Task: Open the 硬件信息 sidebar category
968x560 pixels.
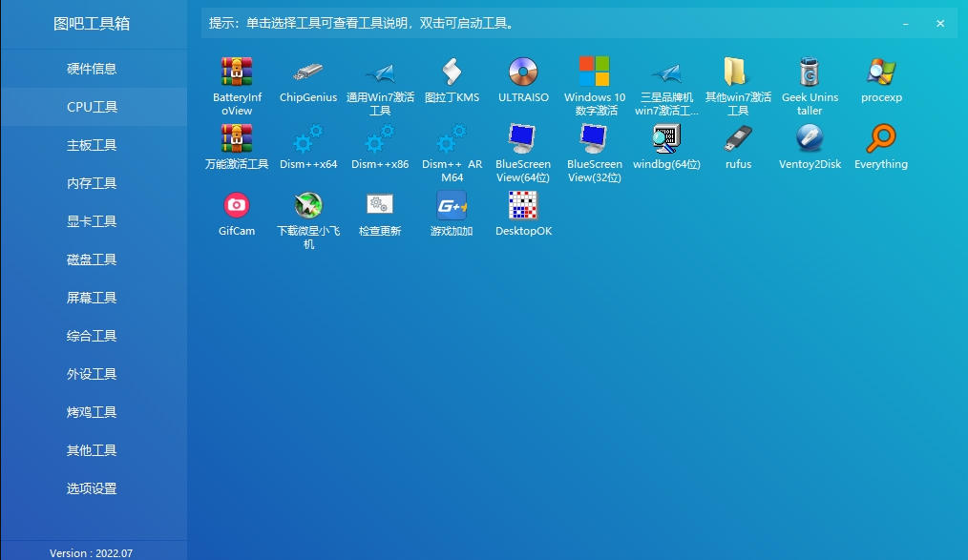Action: pos(94,69)
